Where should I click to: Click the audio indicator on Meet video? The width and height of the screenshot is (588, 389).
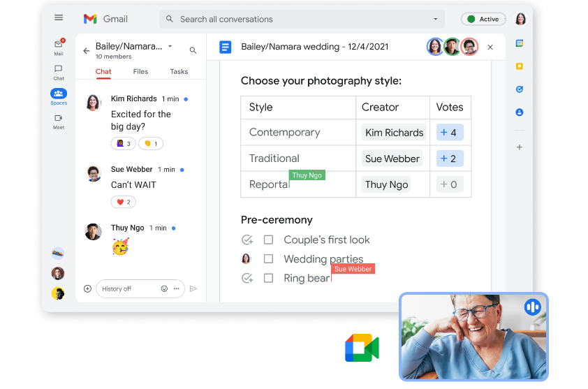[x=532, y=307]
